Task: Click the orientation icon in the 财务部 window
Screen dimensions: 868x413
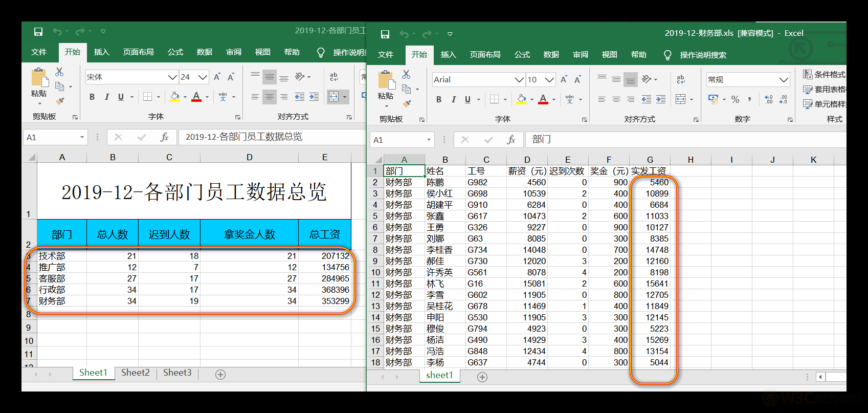Action: (647, 79)
